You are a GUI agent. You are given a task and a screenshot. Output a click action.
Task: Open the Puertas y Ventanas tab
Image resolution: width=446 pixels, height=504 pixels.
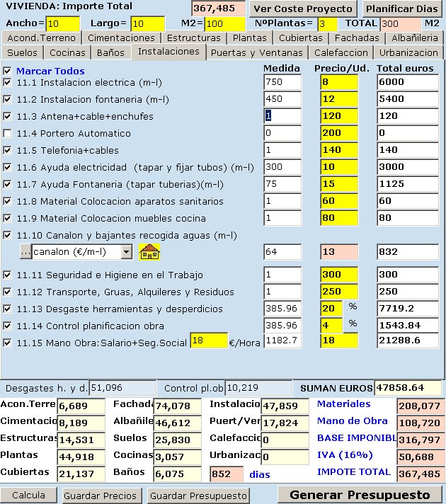pos(256,52)
